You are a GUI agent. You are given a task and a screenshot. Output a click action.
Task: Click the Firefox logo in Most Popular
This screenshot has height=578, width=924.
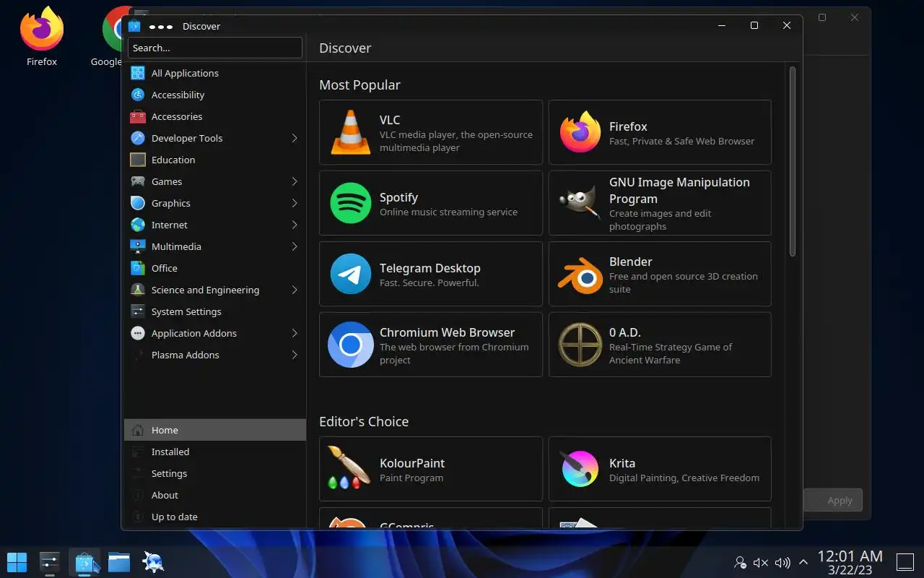click(580, 132)
